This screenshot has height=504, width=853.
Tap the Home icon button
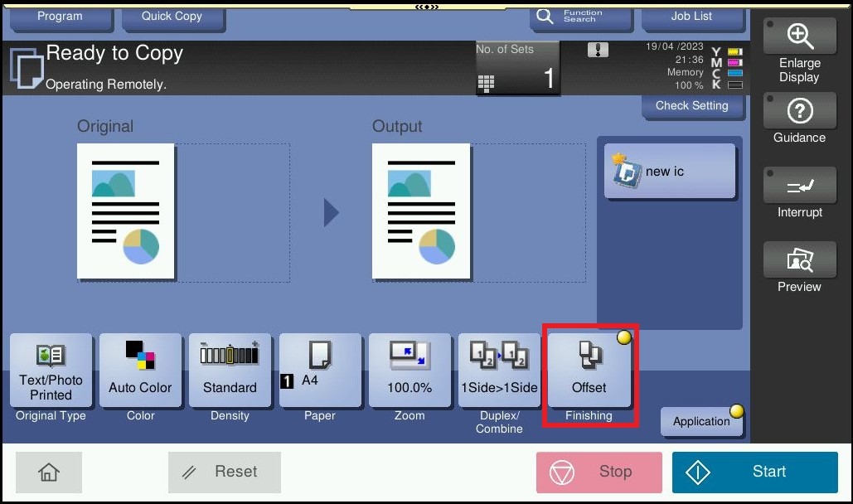[49, 472]
